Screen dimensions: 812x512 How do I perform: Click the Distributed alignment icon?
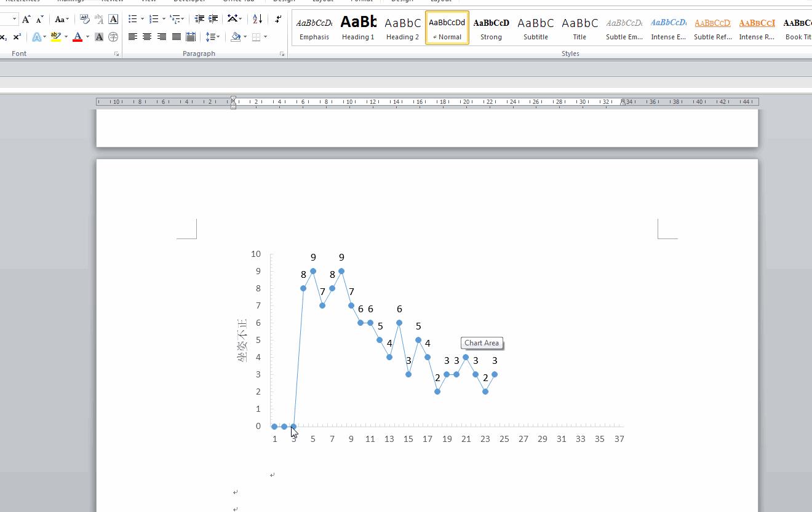point(191,37)
